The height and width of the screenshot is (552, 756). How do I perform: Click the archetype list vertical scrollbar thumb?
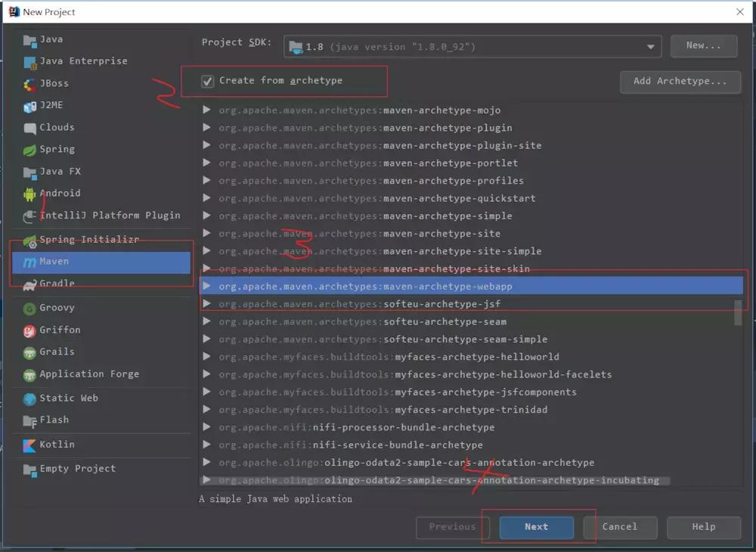(738, 313)
